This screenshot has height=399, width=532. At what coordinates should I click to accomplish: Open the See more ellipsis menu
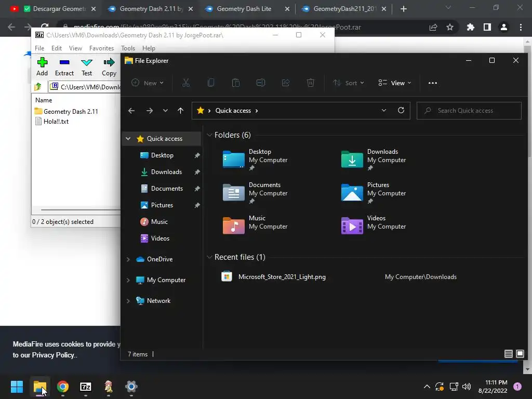coord(433,83)
